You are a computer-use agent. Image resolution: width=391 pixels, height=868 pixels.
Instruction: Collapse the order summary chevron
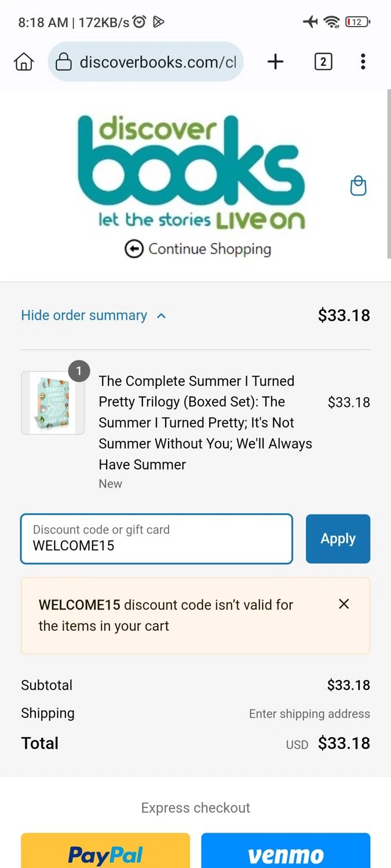tap(162, 316)
